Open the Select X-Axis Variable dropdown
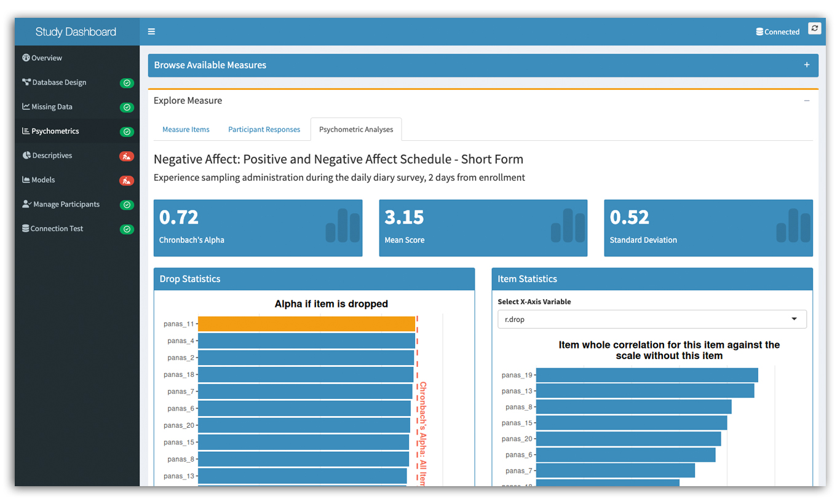 tap(652, 319)
